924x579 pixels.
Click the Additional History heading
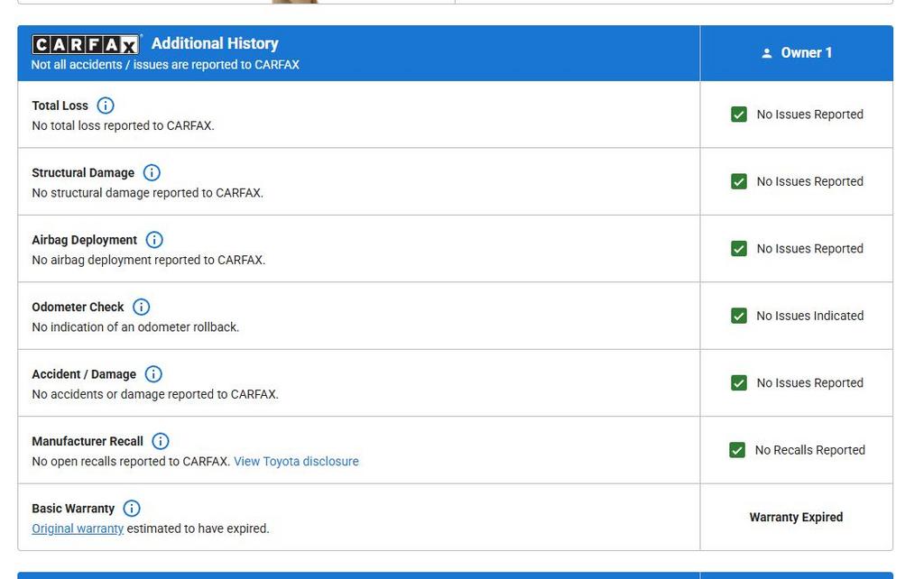[215, 43]
